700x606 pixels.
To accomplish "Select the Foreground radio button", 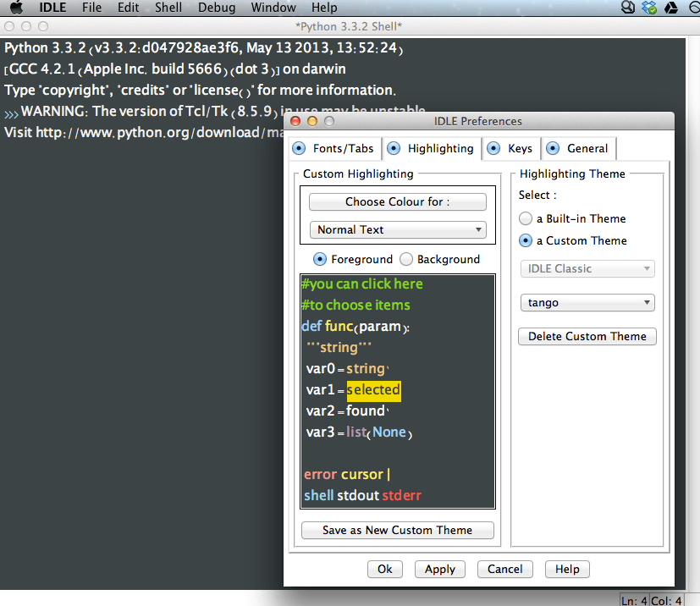I will coord(322,259).
